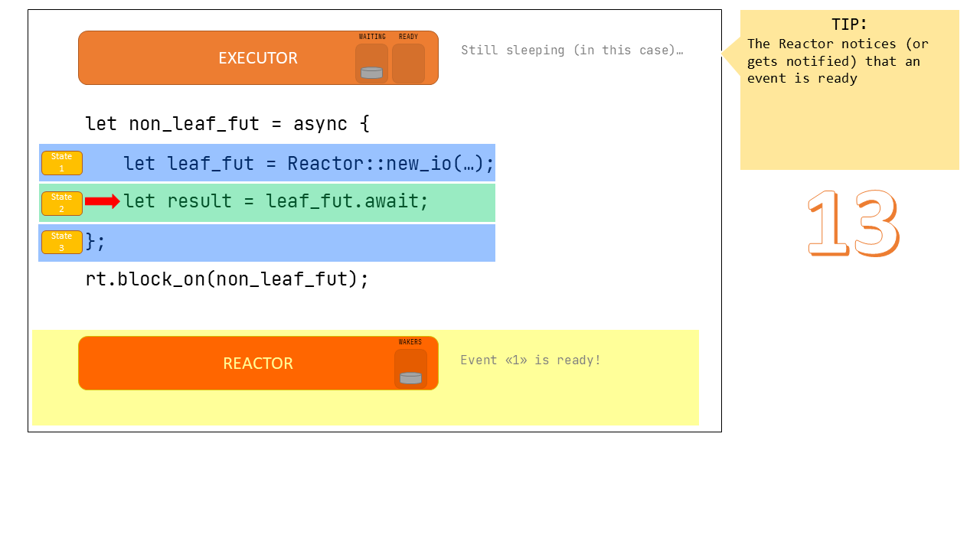Click the gray disk in the WAITING slot
Image resolution: width=980 pixels, height=551 pixels.
(x=371, y=73)
